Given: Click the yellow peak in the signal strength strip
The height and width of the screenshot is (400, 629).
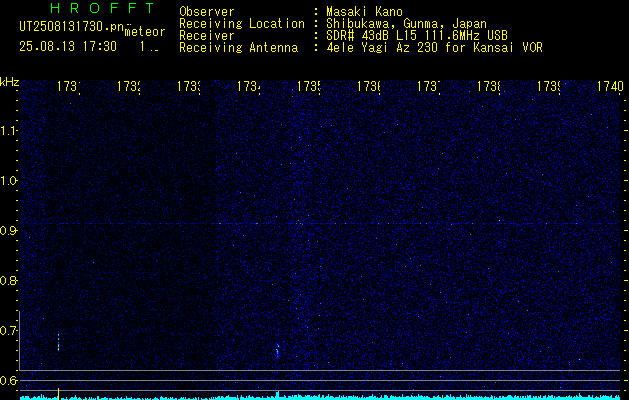Looking at the screenshot, I should click(59, 394).
